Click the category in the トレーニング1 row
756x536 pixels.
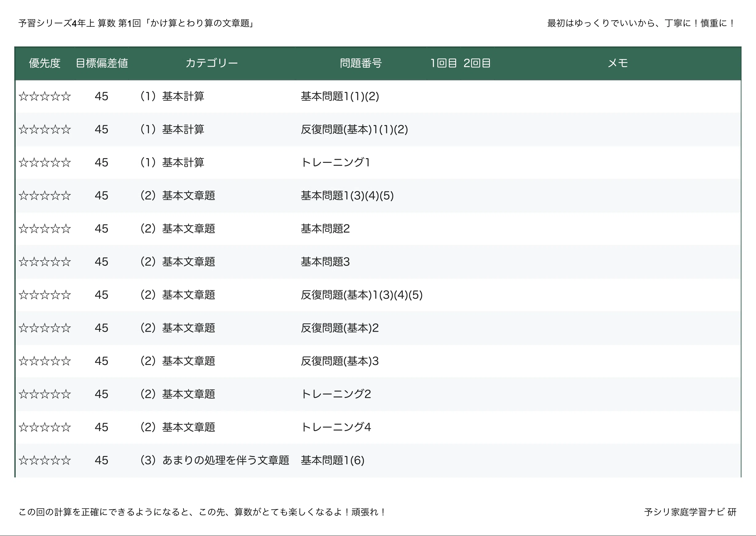[172, 162]
